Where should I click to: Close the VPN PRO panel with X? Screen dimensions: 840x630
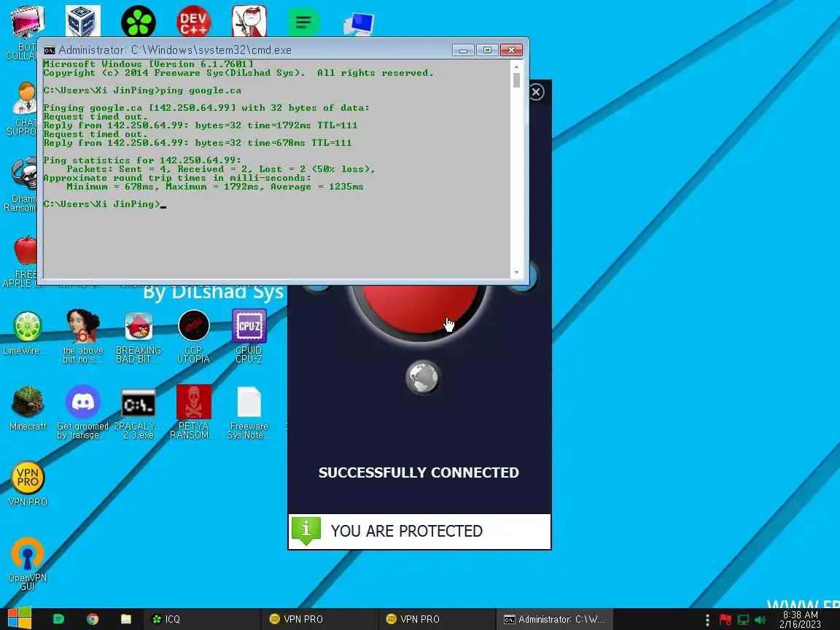click(536, 92)
